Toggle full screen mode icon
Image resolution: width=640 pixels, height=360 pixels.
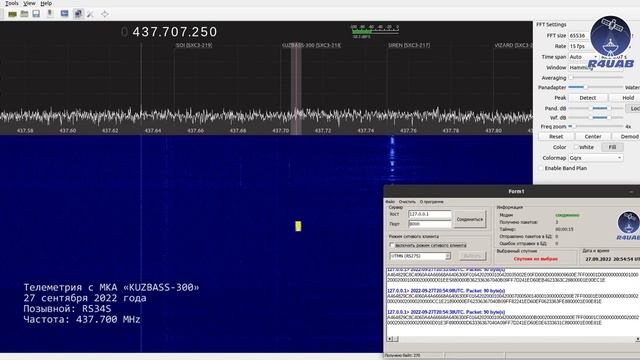pyautogui.click(x=105, y=14)
